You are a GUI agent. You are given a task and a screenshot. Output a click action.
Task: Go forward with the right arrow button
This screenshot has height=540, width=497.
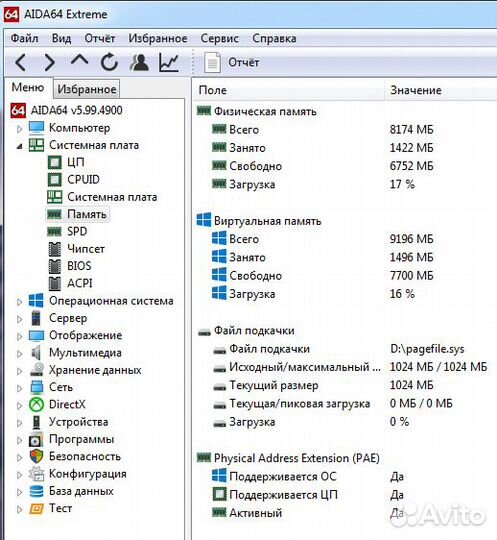[x=50, y=62]
